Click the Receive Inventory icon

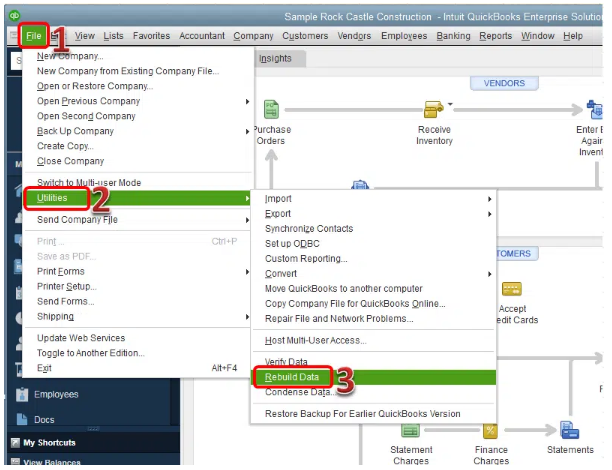point(434,109)
